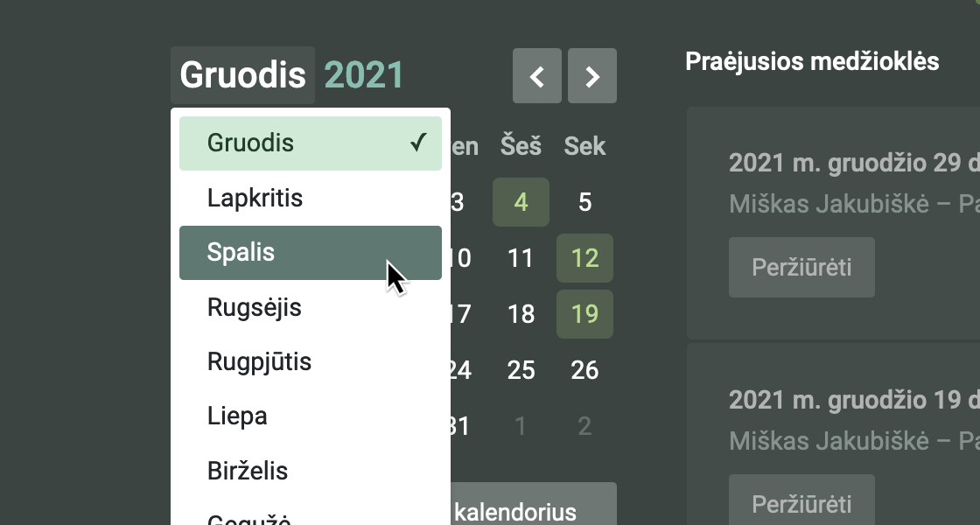Open highlighted calendar day 19
The width and height of the screenshot is (980, 525).
584,314
